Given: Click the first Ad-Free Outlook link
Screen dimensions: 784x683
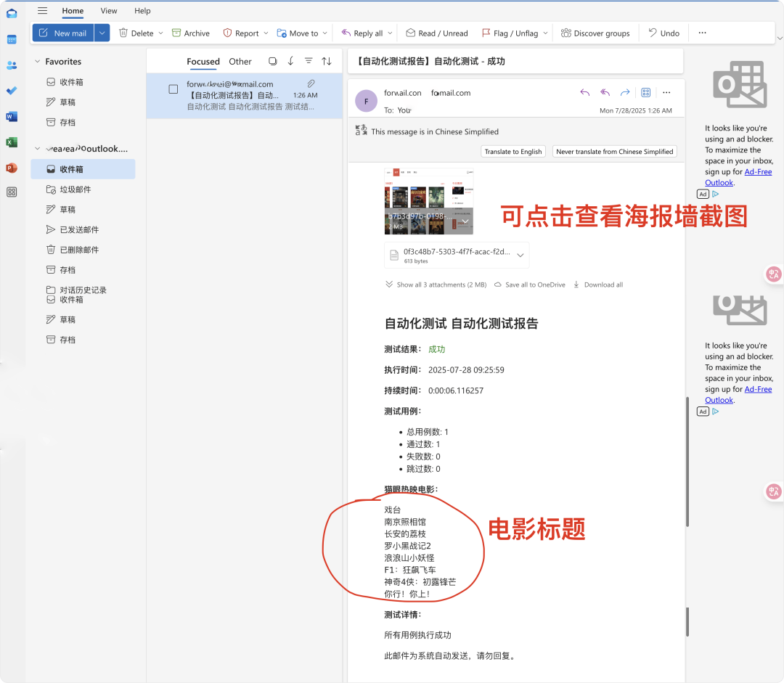Looking at the screenshot, I should pos(738,177).
